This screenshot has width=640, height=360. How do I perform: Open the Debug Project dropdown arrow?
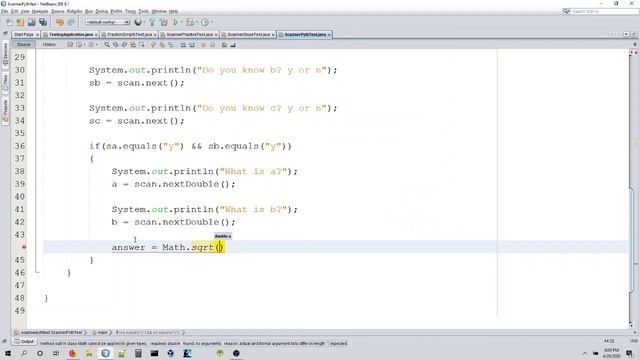click(x=197, y=22)
